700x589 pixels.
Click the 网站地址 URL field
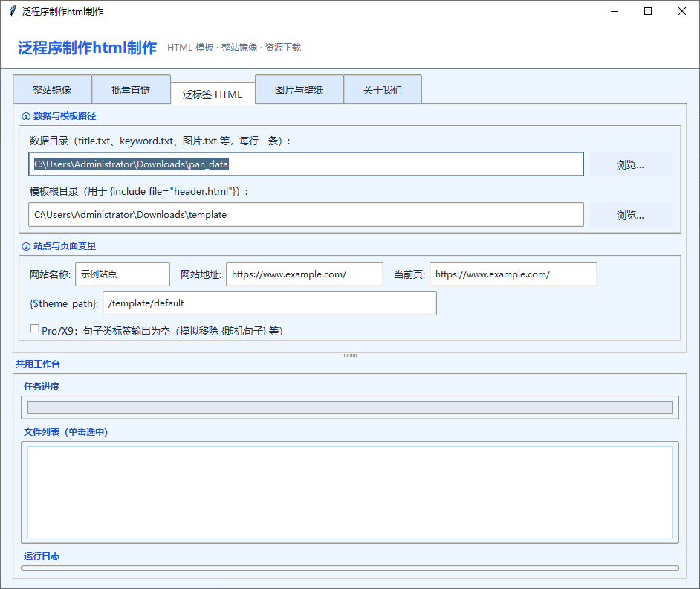(304, 274)
